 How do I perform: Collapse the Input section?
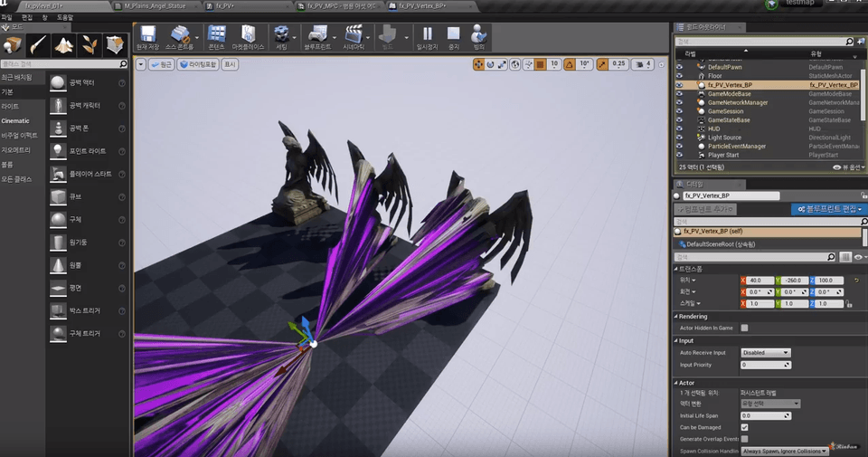[676, 340]
